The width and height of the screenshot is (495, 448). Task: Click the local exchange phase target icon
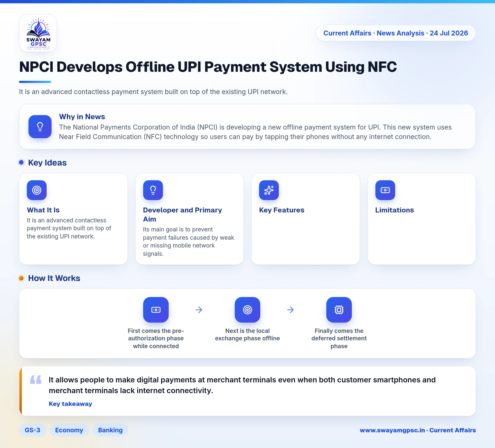pos(247,310)
